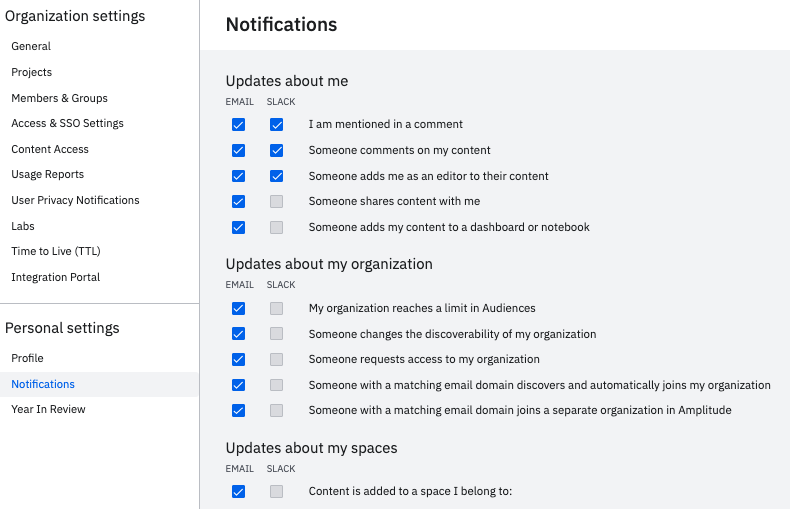The height and width of the screenshot is (509, 790).
Task: Open General organization settings
Action: click(x=31, y=46)
